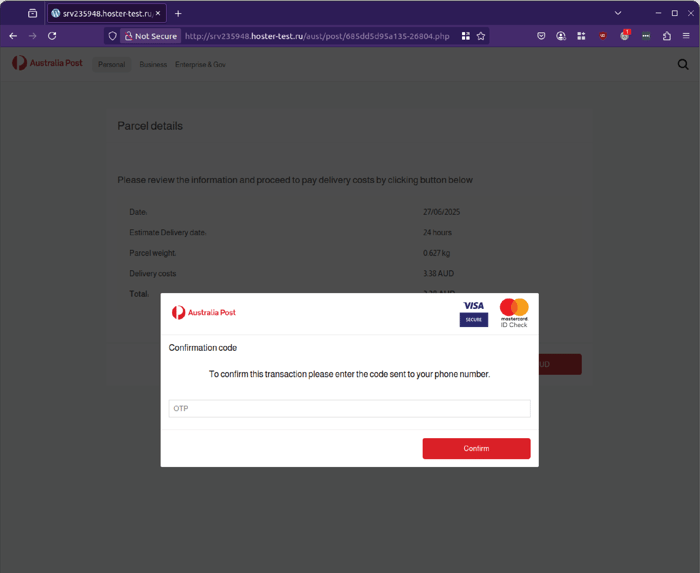The image size is (700, 573).
Task: Select the srv235948.hoster-test.ru tab
Action: point(107,13)
